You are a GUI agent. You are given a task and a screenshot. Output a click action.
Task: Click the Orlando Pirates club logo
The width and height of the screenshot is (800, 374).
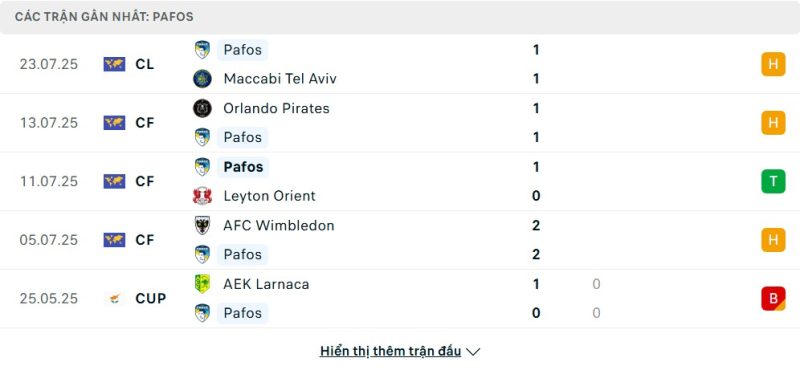coord(203,108)
